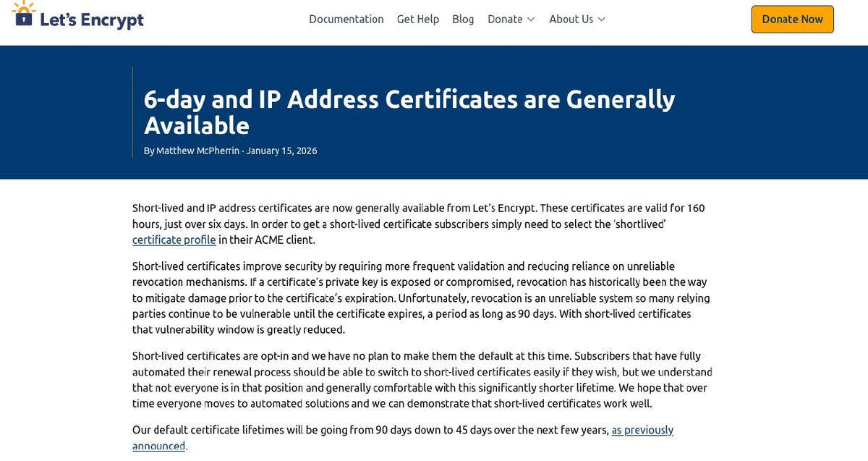The width and height of the screenshot is (868, 461).
Task: Click the date January 15, 2026
Action: (281, 151)
